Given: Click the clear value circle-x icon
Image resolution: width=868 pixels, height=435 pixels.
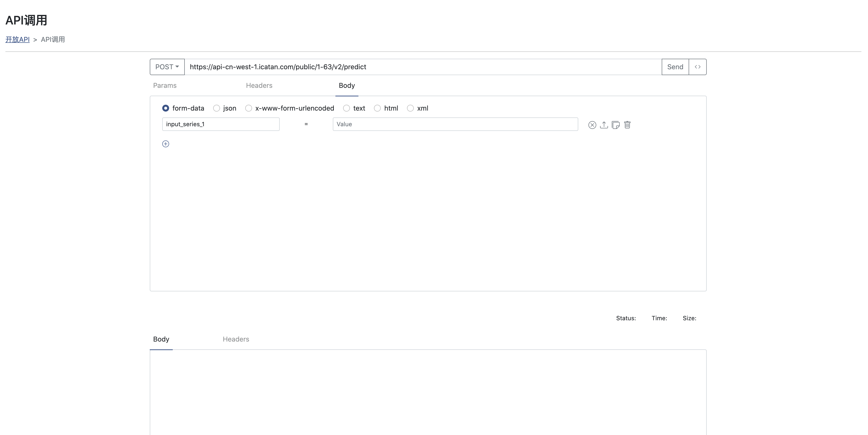Looking at the screenshot, I should pos(592,125).
